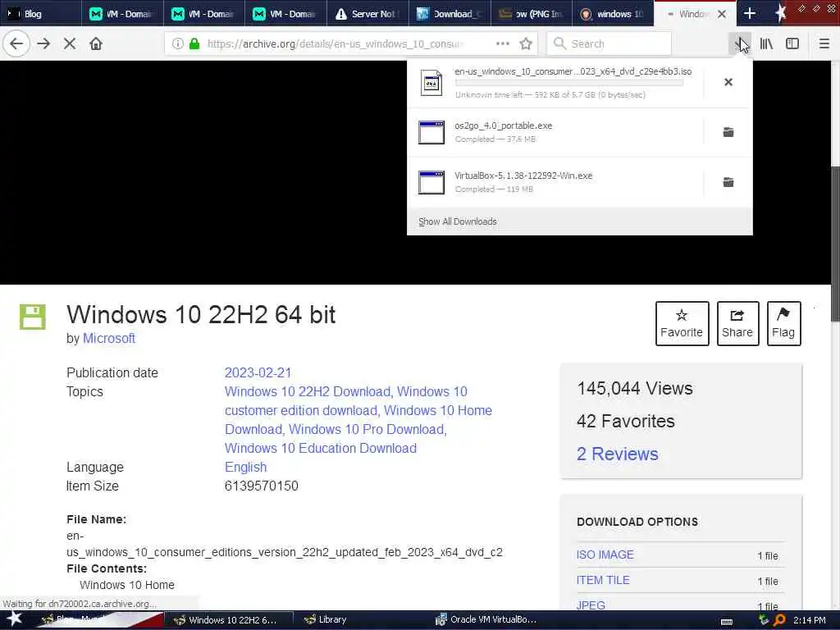Click the green floppy disk software icon
Screen dimensions: 840x630
[33, 317]
